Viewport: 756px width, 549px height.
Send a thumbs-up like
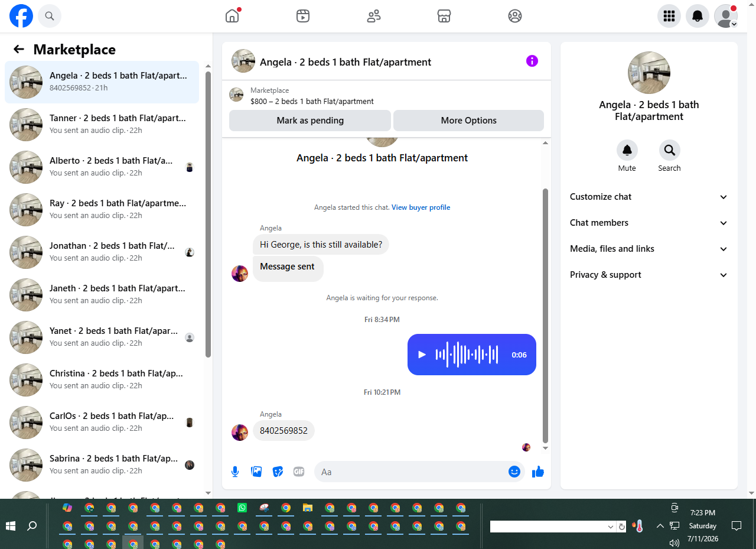point(537,472)
